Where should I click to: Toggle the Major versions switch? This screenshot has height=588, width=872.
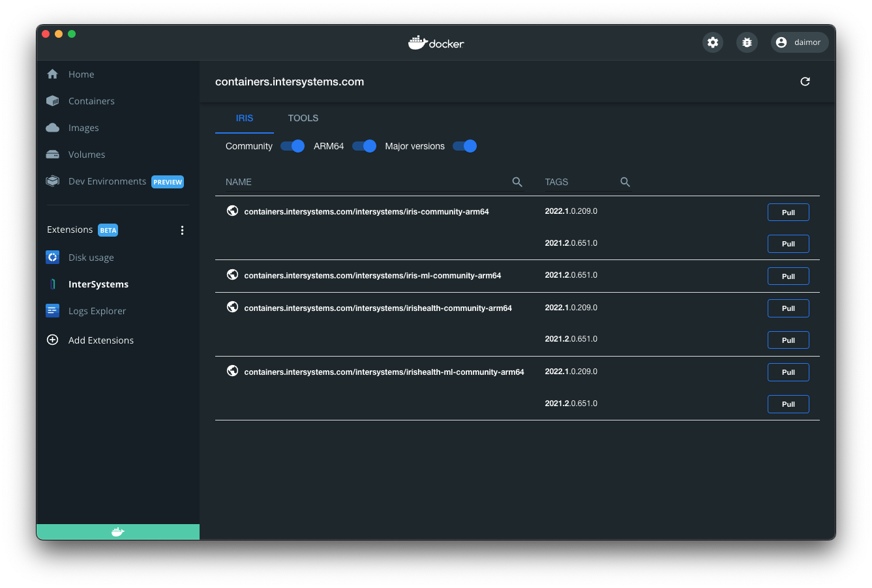(x=465, y=146)
